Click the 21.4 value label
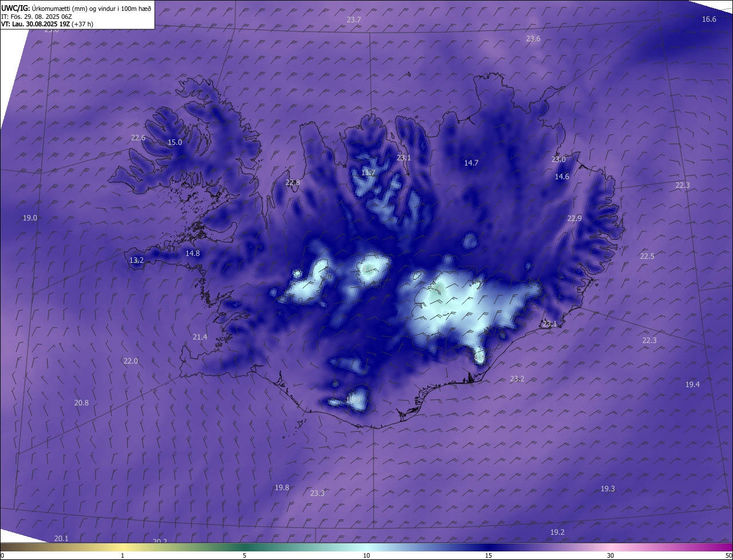The image size is (733, 560). pyautogui.click(x=200, y=337)
